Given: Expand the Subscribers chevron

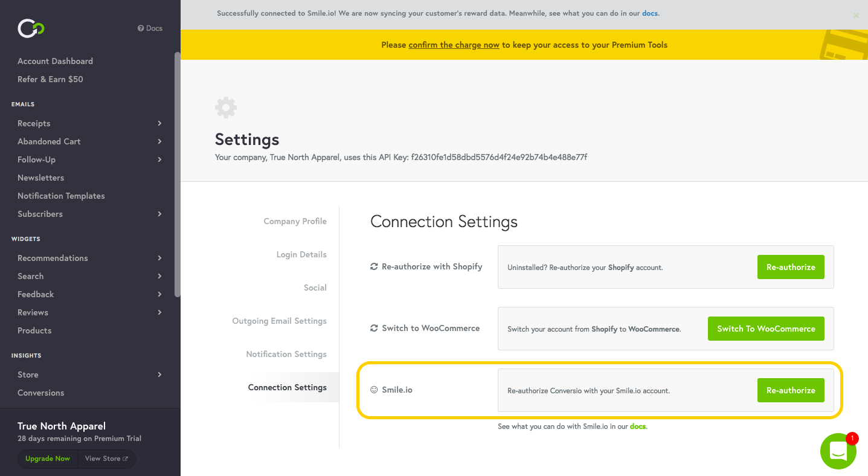Looking at the screenshot, I should 159,214.
